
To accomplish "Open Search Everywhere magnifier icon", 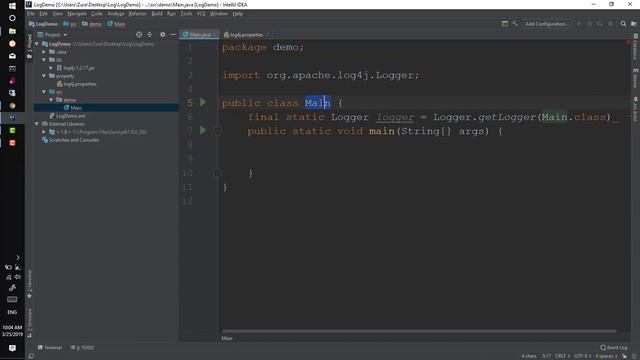I will click(x=623, y=24).
